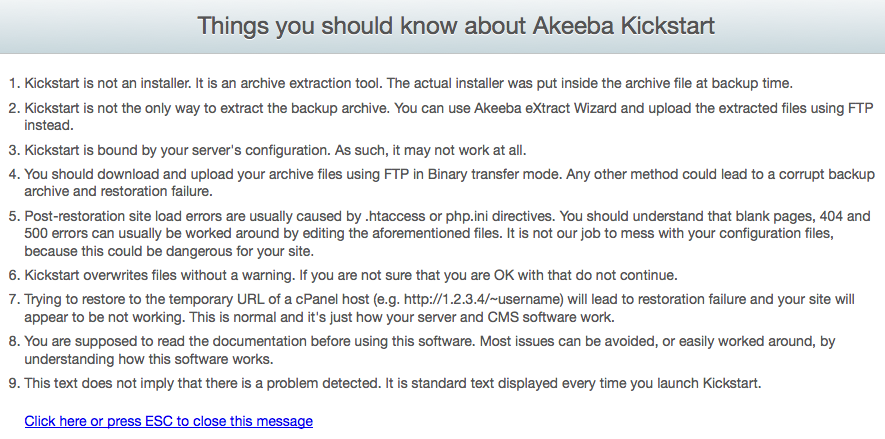
Task: Click 'understanding how this software works' line
Action: pos(149,359)
